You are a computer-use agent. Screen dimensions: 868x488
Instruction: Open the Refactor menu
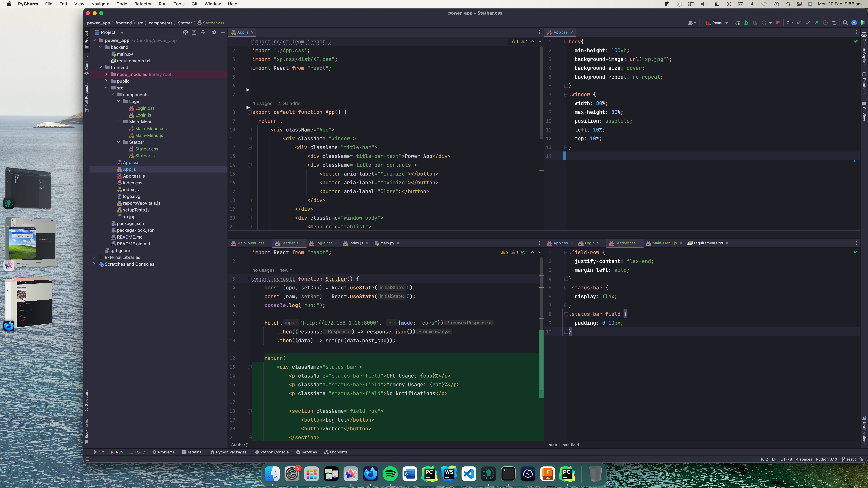[143, 4]
